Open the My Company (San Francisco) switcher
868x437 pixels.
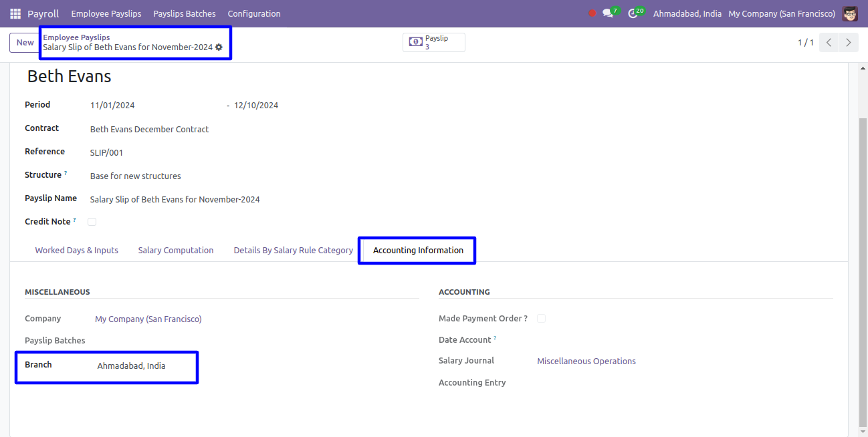coord(781,13)
